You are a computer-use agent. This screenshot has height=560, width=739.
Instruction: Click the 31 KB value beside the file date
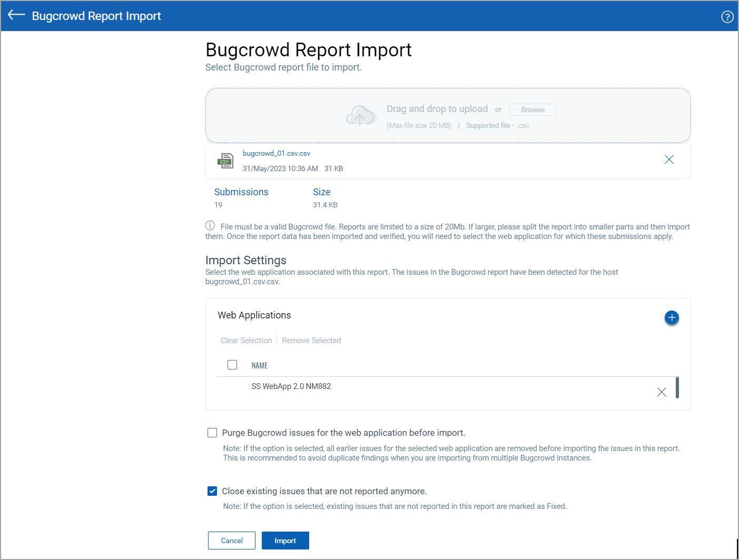pyautogui.click(x=333, y=168)
